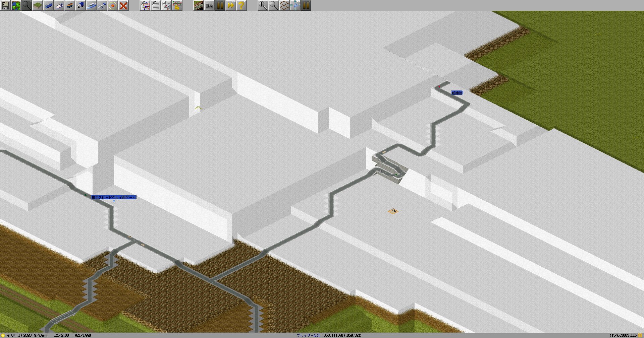The image size is (644, 338).
Task: Take a screenshot with camera icon
Action: coord(209,5)
